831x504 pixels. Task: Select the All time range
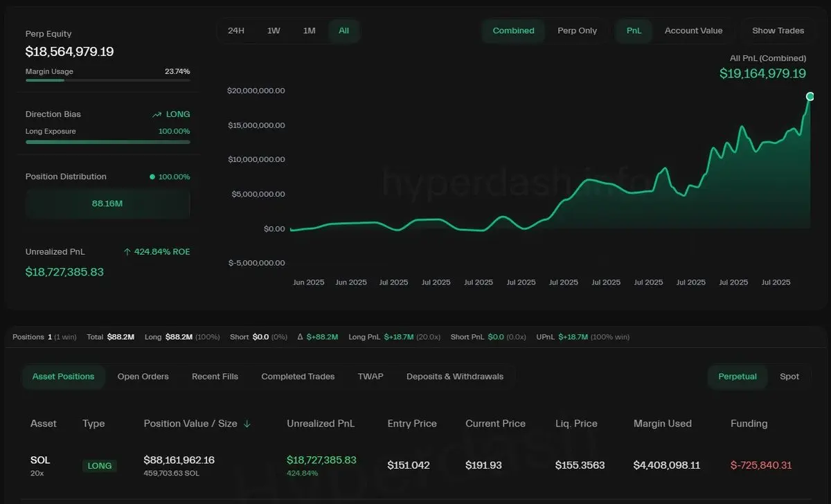(343, 31)
